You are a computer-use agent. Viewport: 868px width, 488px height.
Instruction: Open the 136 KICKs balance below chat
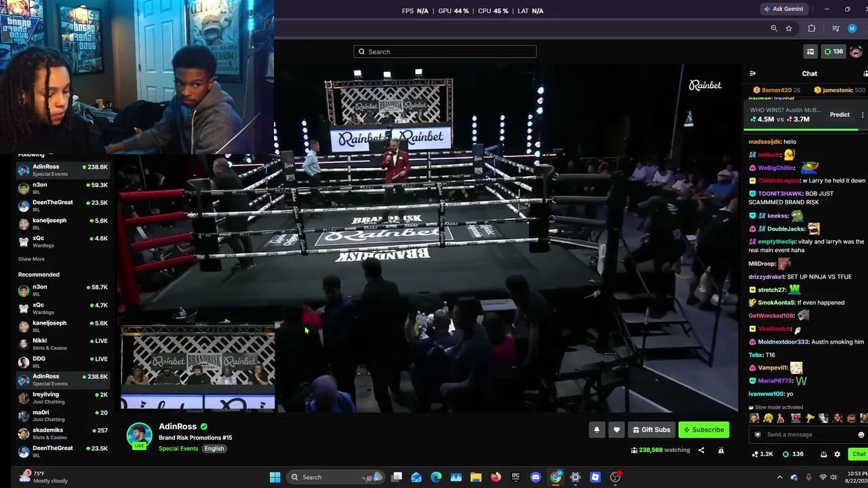[793, 454]
